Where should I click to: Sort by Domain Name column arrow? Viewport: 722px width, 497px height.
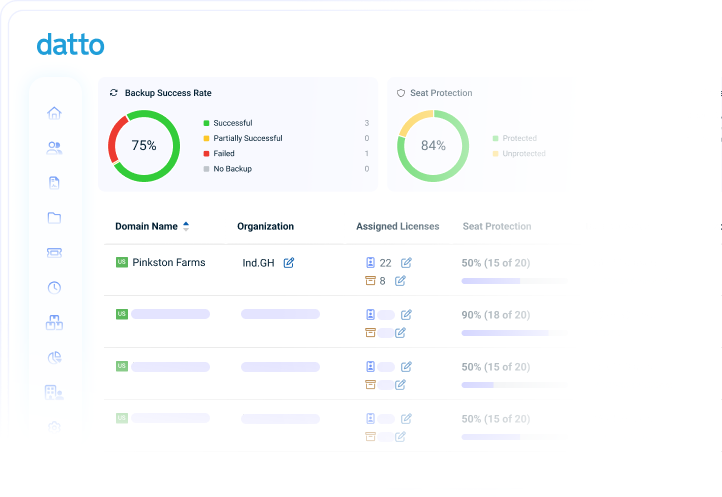186,226
